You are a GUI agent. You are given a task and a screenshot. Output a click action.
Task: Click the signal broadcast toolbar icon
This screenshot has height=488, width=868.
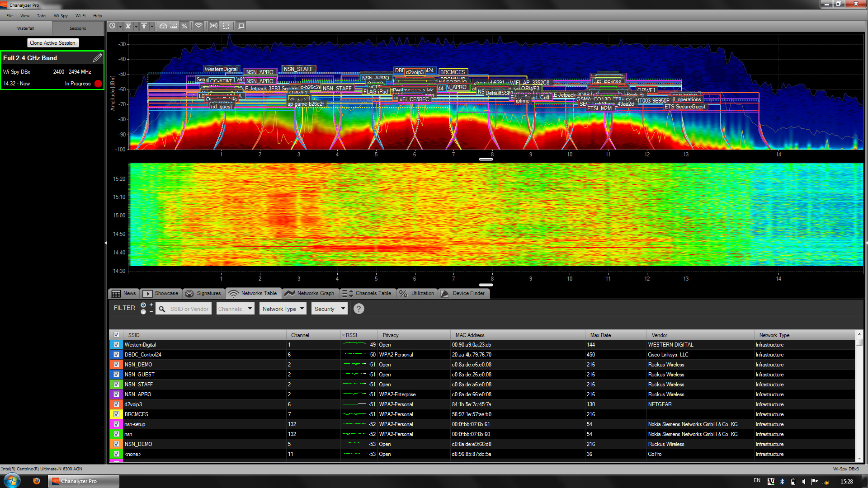[214, 26]
